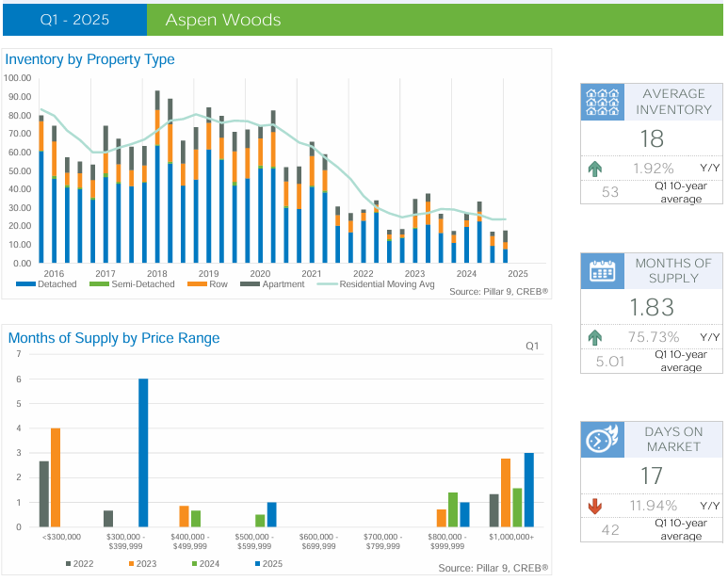Click the houses icon beside Average Inventory

coord(602,102)
